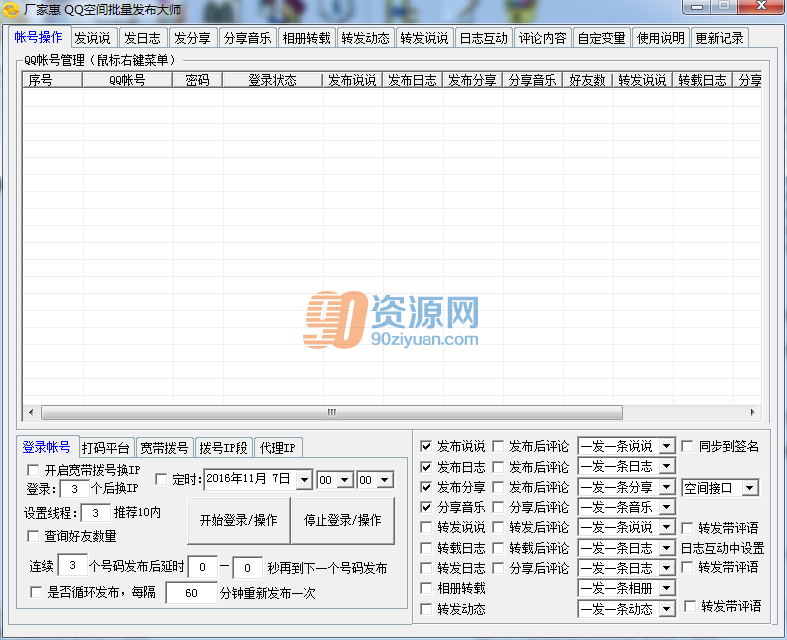Switch to 相册转载 tab

click(x=306, y=38)
